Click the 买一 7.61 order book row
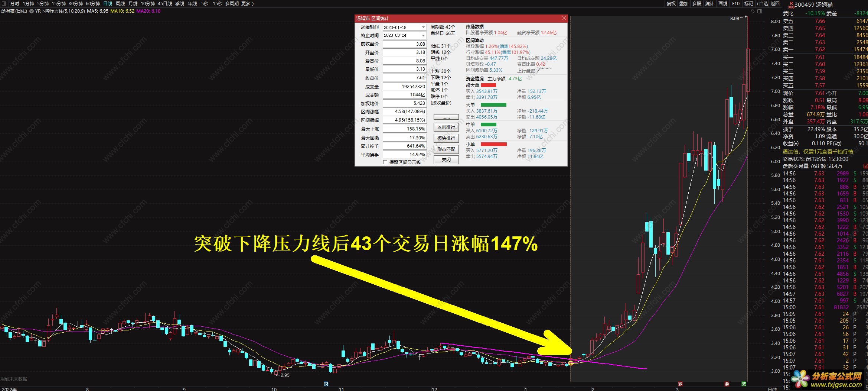The width and height of the screenshot is (868, 391). (825, 57)
